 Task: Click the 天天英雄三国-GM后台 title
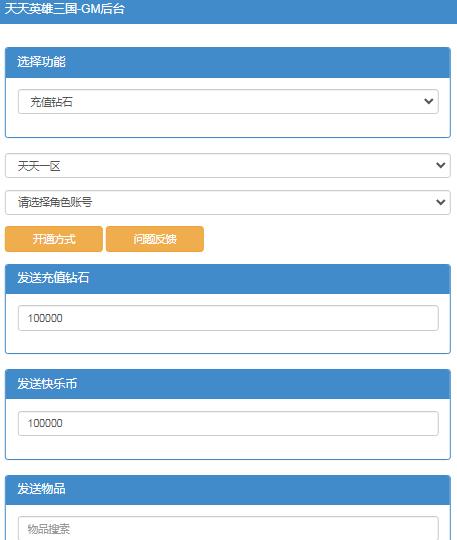click(x=64, y=9)
